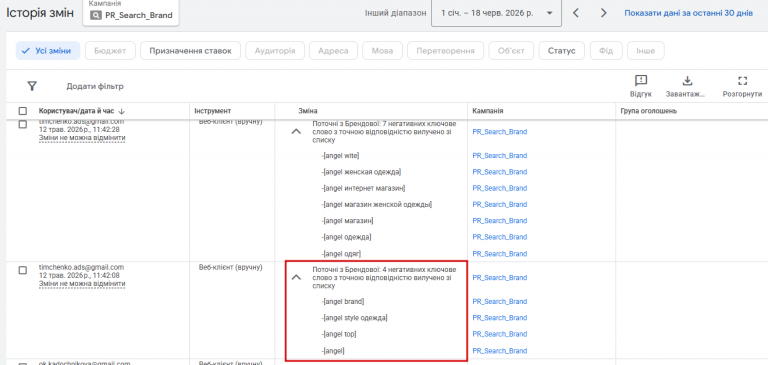The width and height of the screenshot is (768, 365).
Task: Click the Розгорнути fullscreen icon
Action: tap(743, 81)
